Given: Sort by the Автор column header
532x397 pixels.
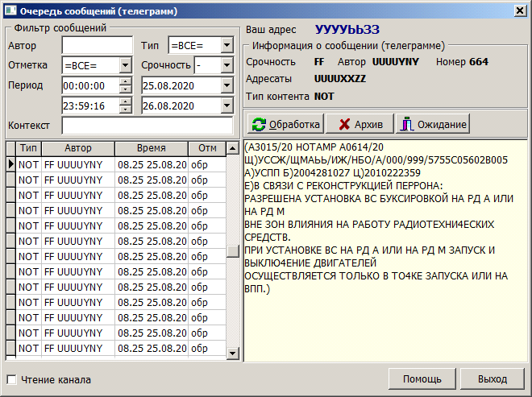Looking at the screenshot, I should tap(77, 149).
